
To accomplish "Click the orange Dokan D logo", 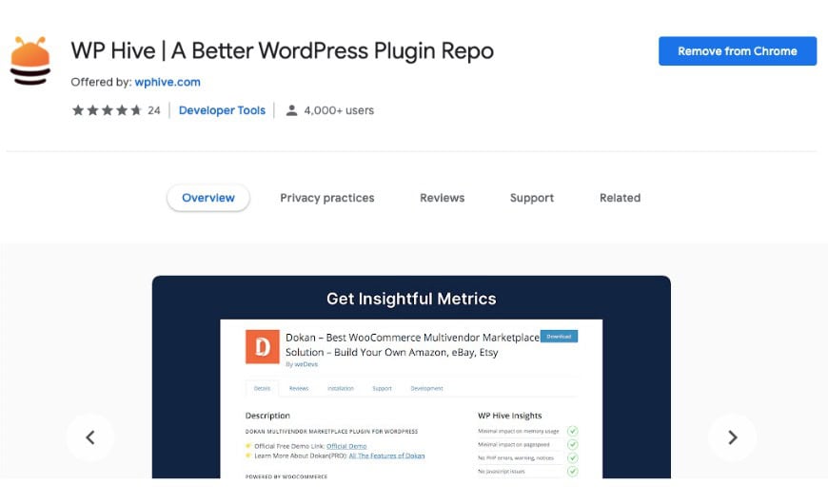I will tap(263, 347).
